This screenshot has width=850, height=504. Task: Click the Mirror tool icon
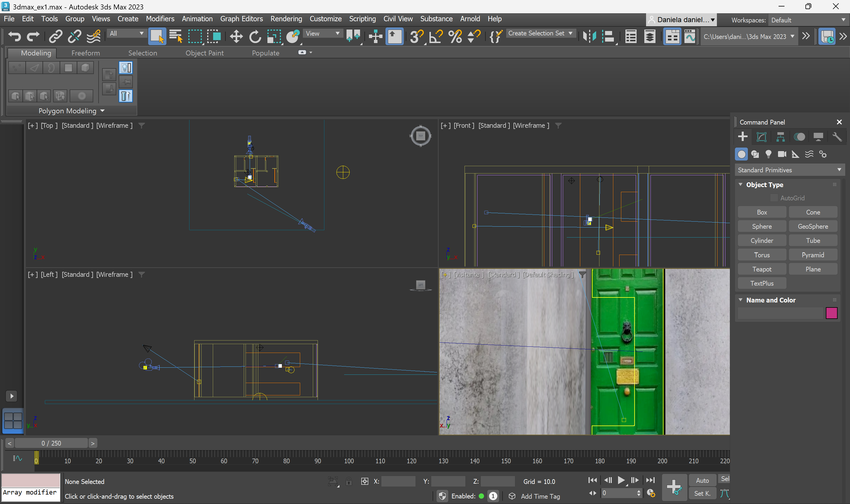(x=589, y=36)
